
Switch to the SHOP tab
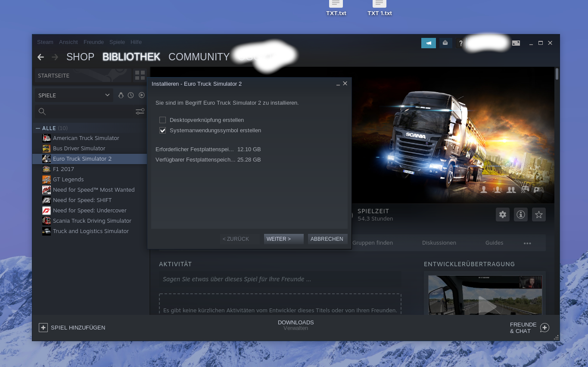[80, 57]
